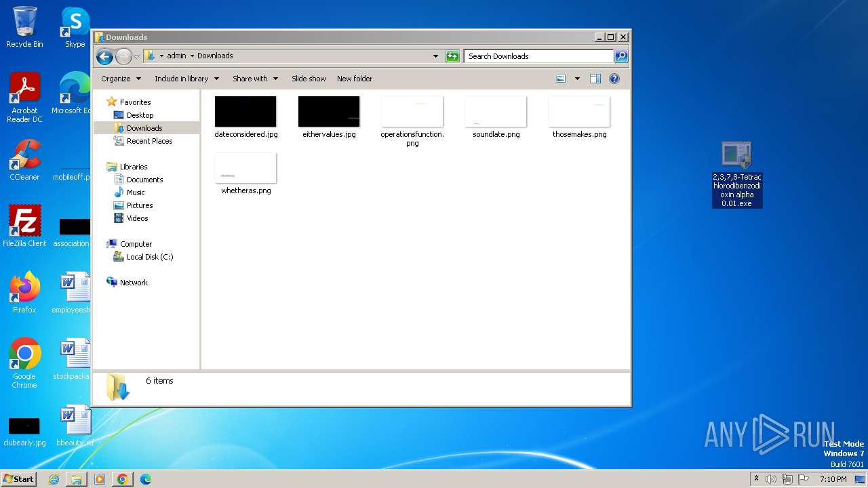Click the Help question mark icon

(614, 79)
